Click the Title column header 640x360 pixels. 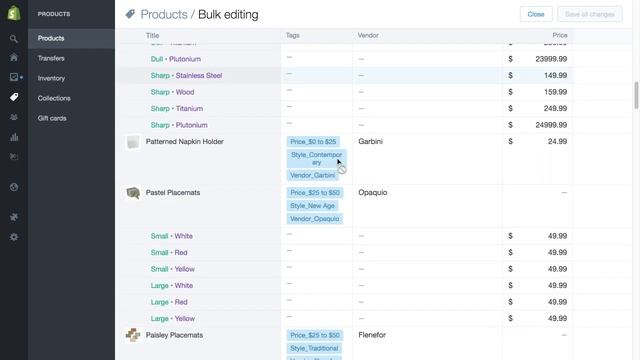152,36
